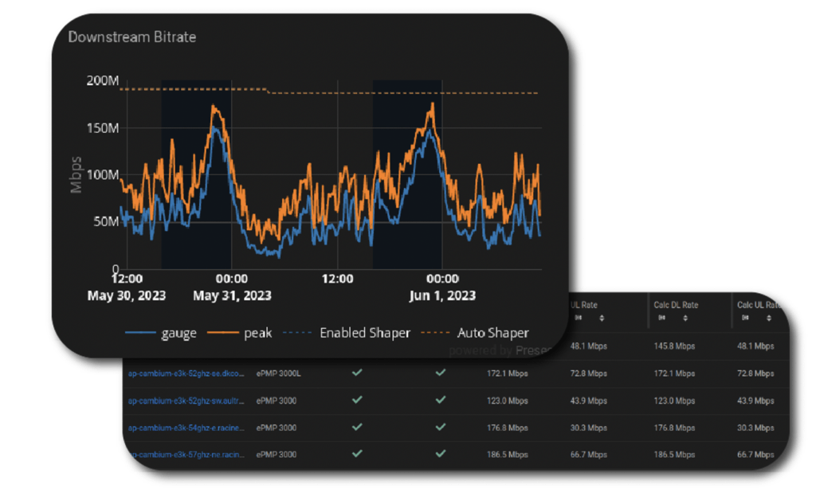Select the UL Rate column header
Screen dimensions: 816x504
(x=584, y=305)
